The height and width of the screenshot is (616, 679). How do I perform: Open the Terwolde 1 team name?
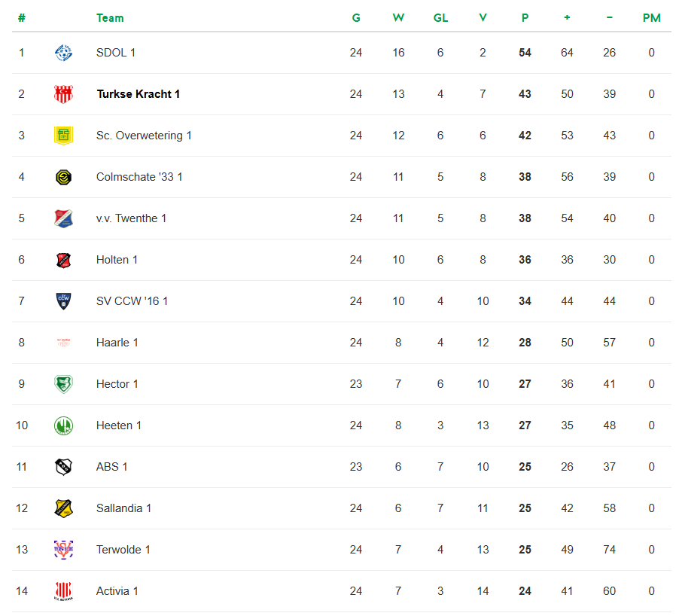(x=123, y=550)
